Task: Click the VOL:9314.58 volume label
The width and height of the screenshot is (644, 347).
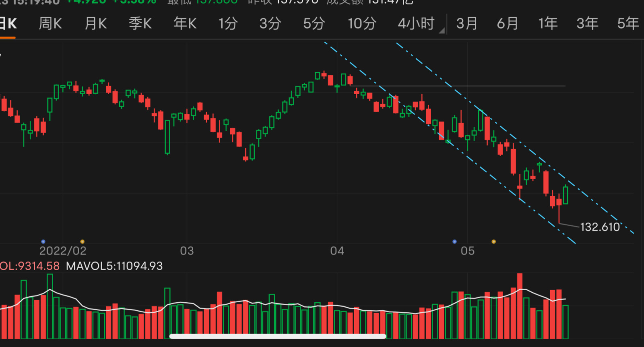Action: [30, 266]
